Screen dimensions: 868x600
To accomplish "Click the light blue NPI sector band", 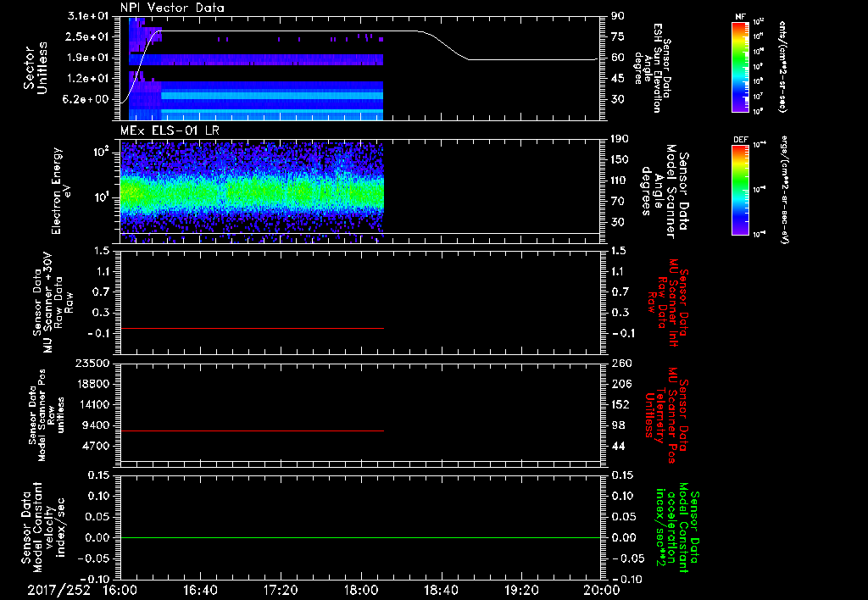I will [272, 96].
